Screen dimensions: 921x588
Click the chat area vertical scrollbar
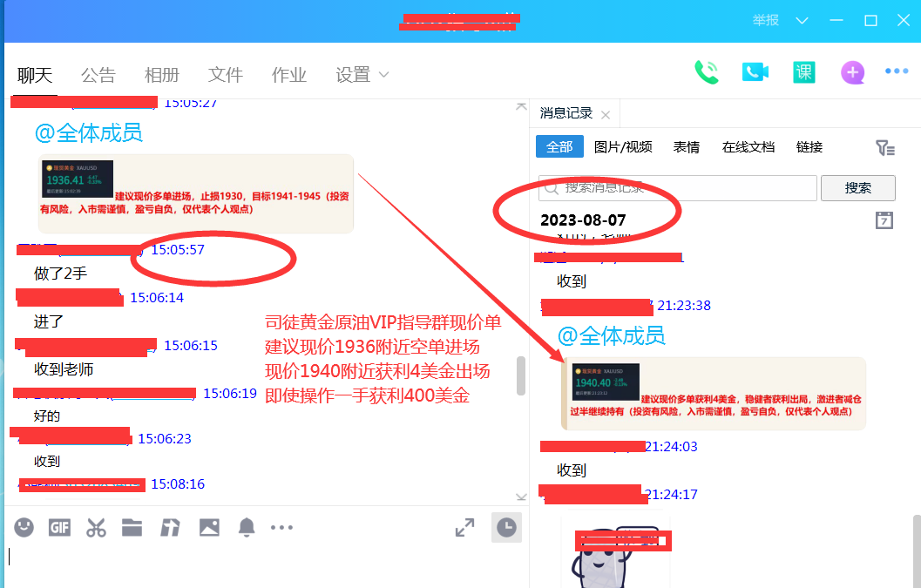click(520, 376)
